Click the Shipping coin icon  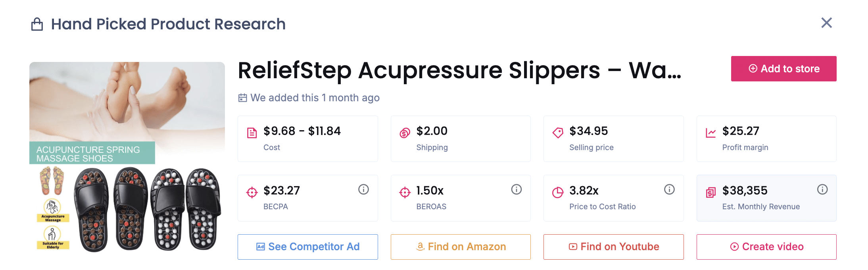(x=405, y=133)
